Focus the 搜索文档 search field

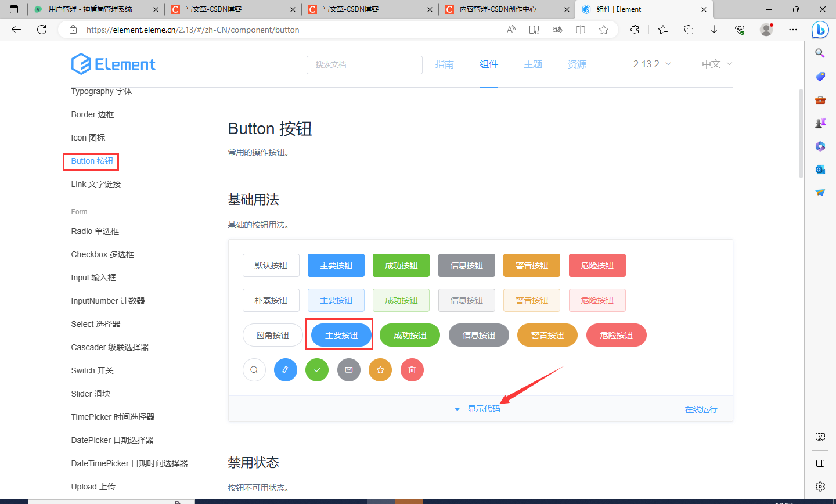365,64
